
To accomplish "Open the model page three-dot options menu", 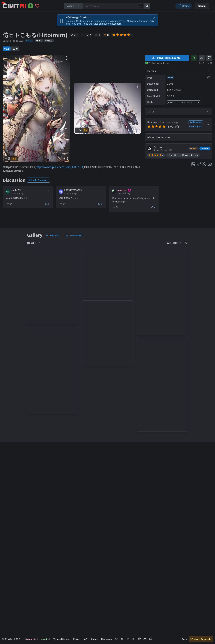I will point(210,35).
